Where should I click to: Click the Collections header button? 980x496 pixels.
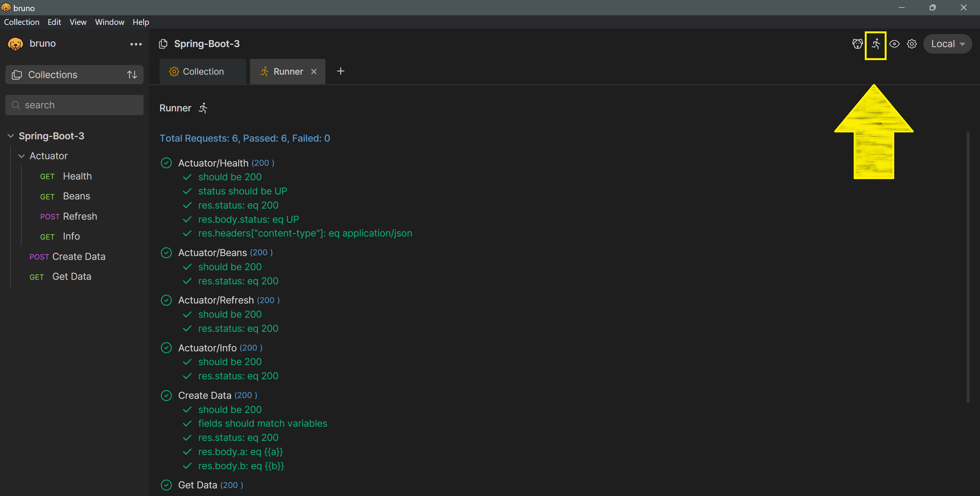coord(74,75)
